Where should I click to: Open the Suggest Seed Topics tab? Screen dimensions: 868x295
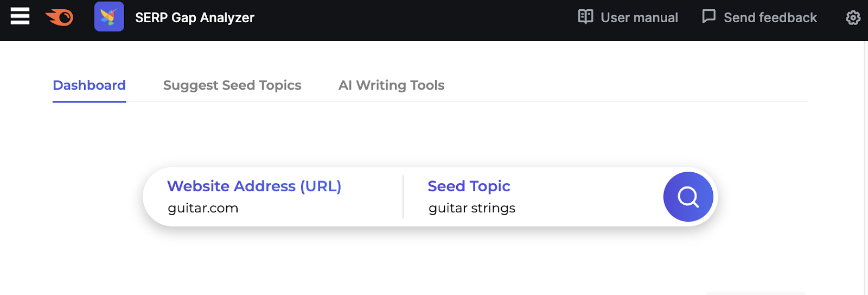click(232, 85)
